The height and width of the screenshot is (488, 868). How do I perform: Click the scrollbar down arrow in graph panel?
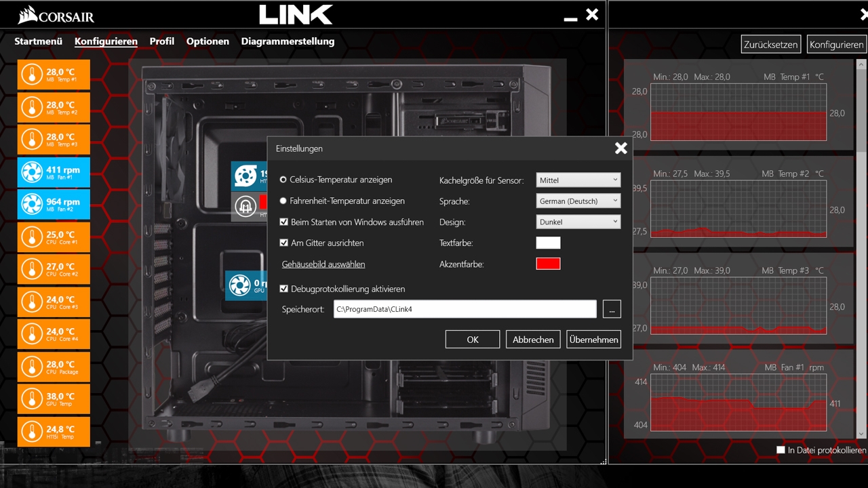[x=861, y=433]
